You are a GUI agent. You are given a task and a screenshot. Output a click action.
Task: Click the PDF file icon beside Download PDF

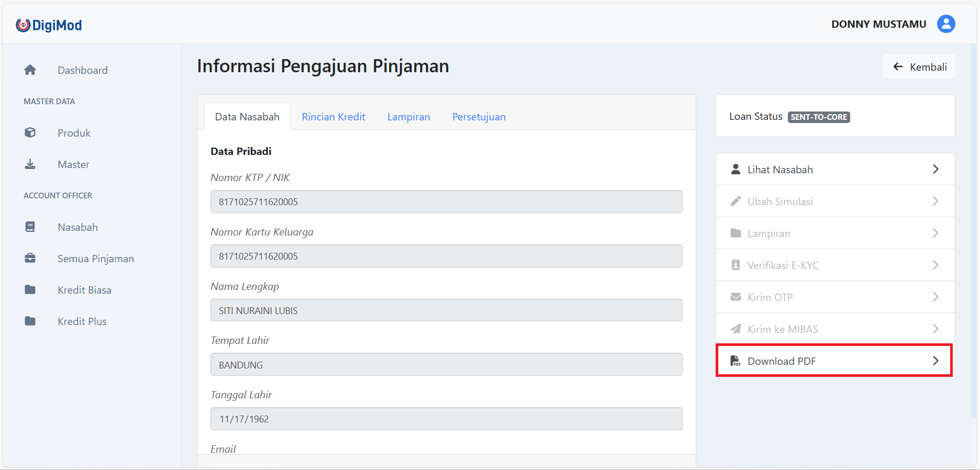736,361
